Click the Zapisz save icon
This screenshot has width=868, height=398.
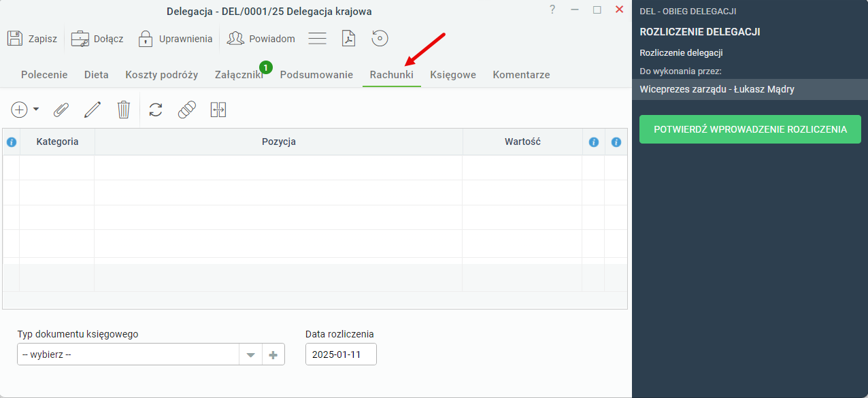click(15, 38)
